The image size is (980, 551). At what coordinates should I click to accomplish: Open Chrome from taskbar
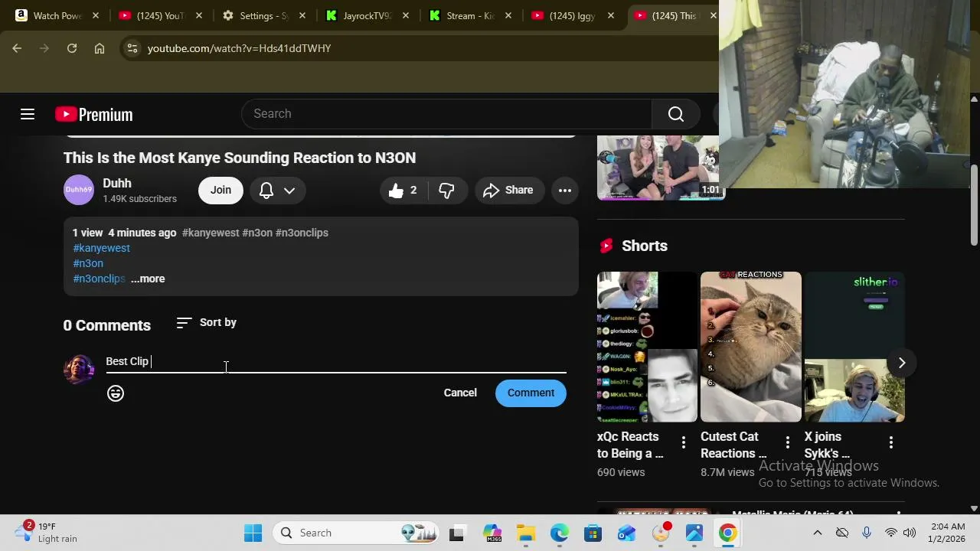tap(727, 533)
